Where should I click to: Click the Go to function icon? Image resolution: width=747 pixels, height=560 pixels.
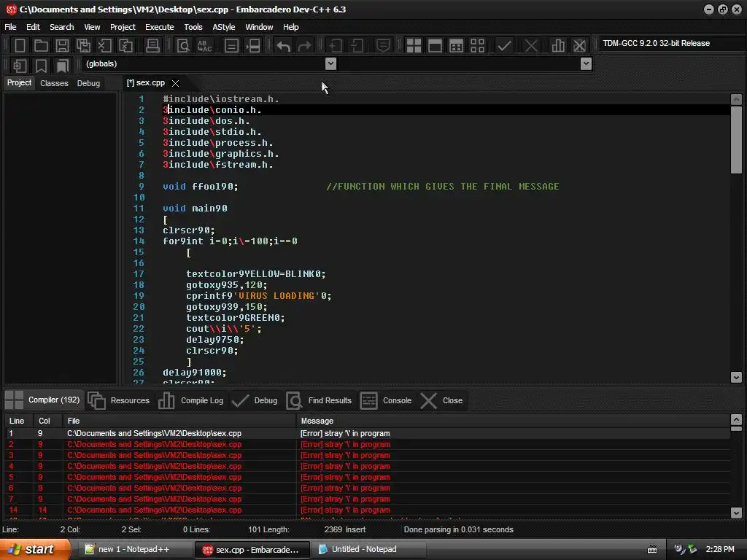pyautogui.click(x=231, y=46)
